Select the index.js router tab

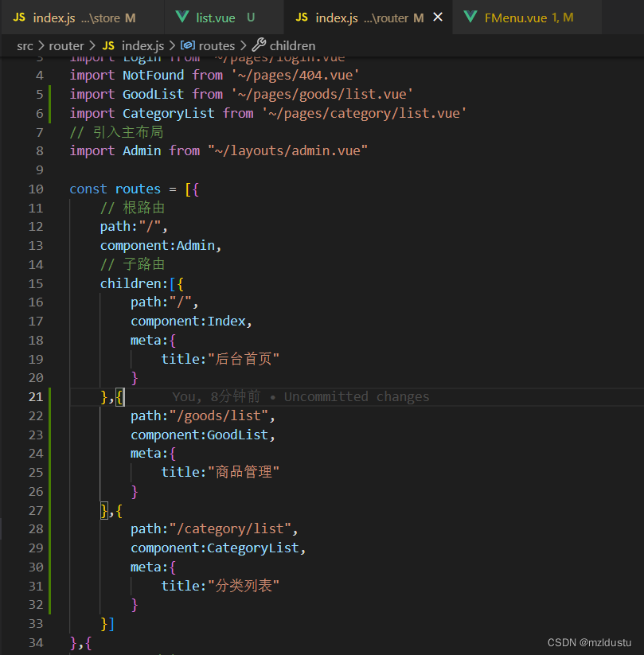pyautogui.click(x=368, y=18)
